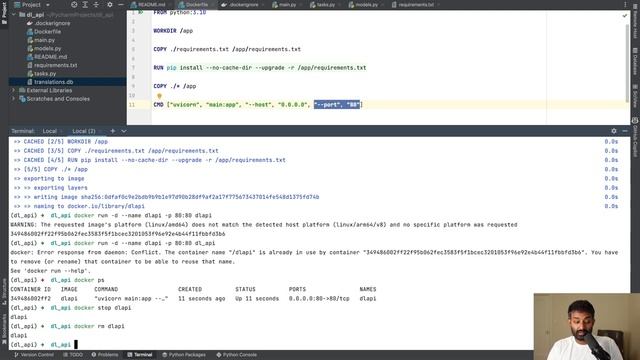The width and height of the screenshot is (640, 360).
Task: Click highlighted "--port", "80" text in CMD line
Action: tap(337, 104)
